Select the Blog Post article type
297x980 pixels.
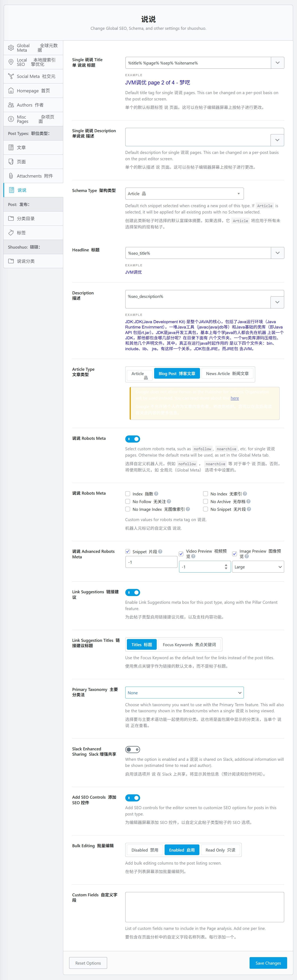click(x=177, y=373)
